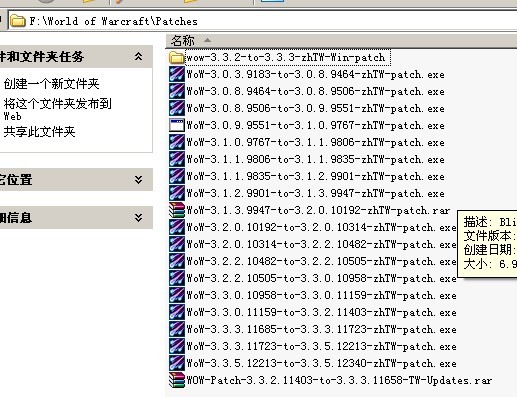Click 将这个文件夹发布到 Web link
Screen dimensions: 517x397
57,109
